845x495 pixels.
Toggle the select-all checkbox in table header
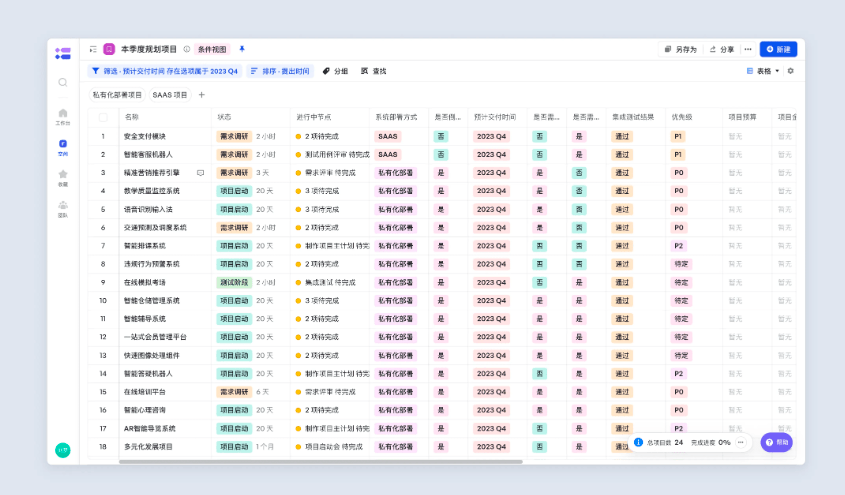103,117
